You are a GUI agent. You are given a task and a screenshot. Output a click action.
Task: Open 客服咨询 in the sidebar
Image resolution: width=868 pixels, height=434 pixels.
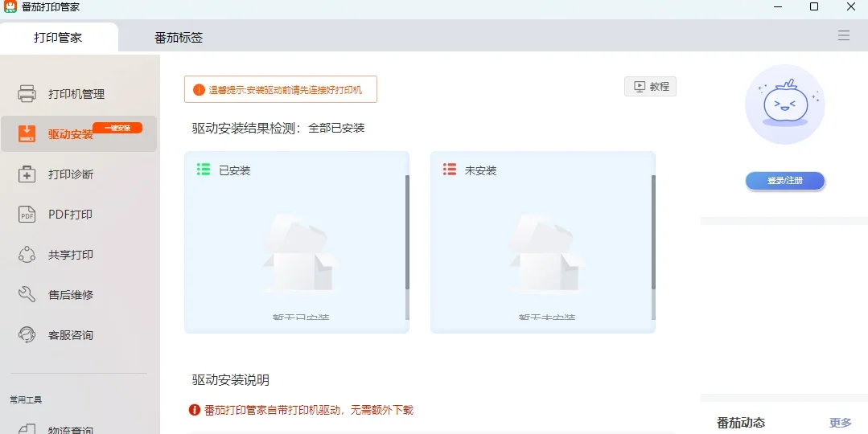coord(79,335)
